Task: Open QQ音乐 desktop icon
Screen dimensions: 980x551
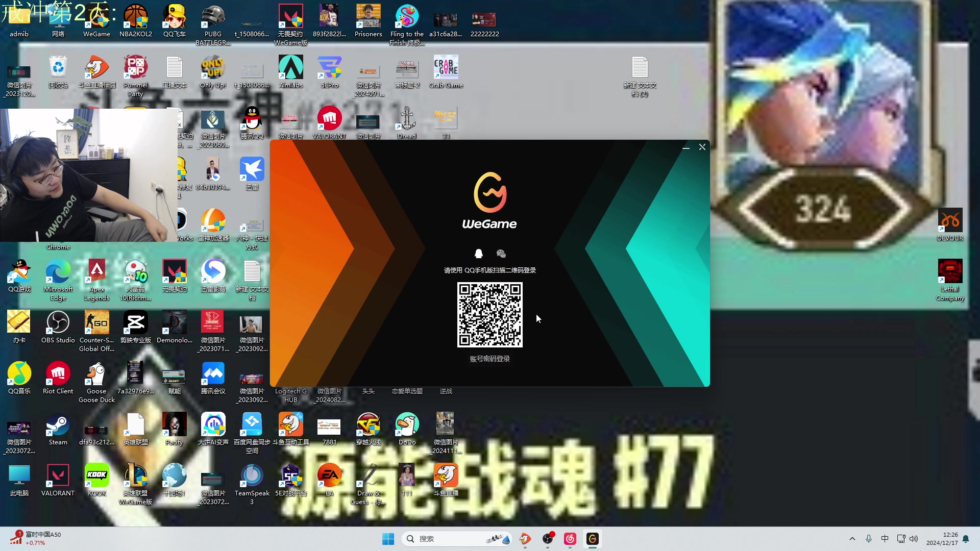Action: click(x=19, y=379)
